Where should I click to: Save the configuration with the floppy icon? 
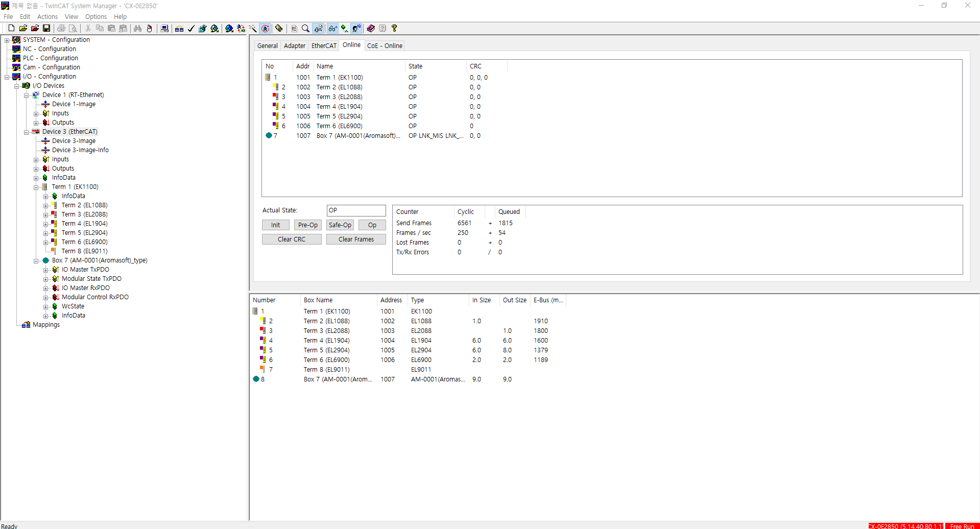coord(46,29)
